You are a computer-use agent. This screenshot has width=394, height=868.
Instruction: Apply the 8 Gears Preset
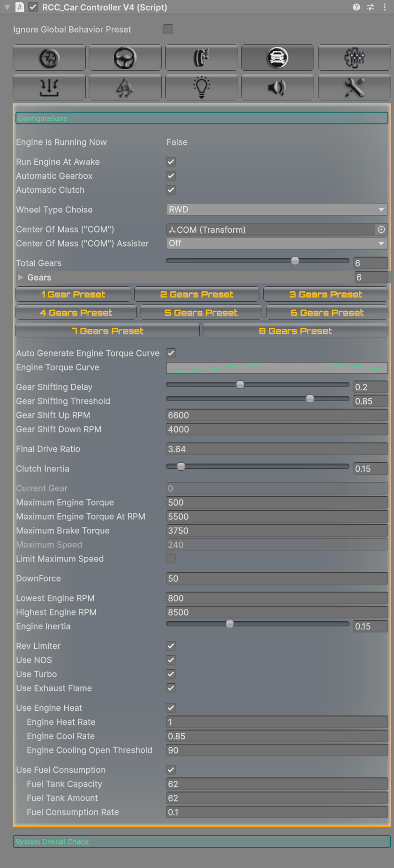295,331
